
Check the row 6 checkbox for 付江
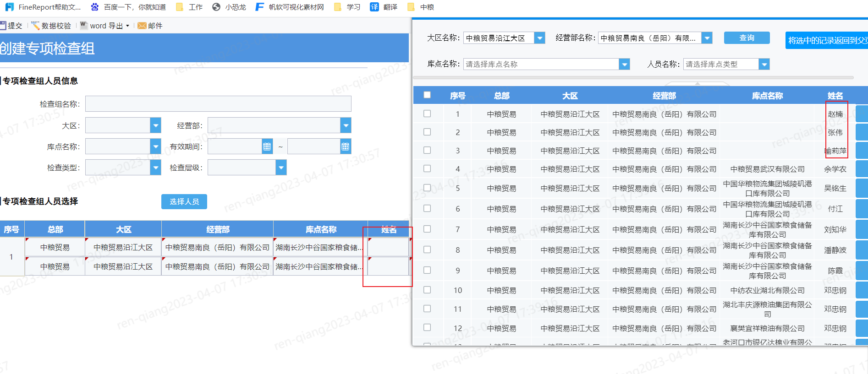click(427, 208)
